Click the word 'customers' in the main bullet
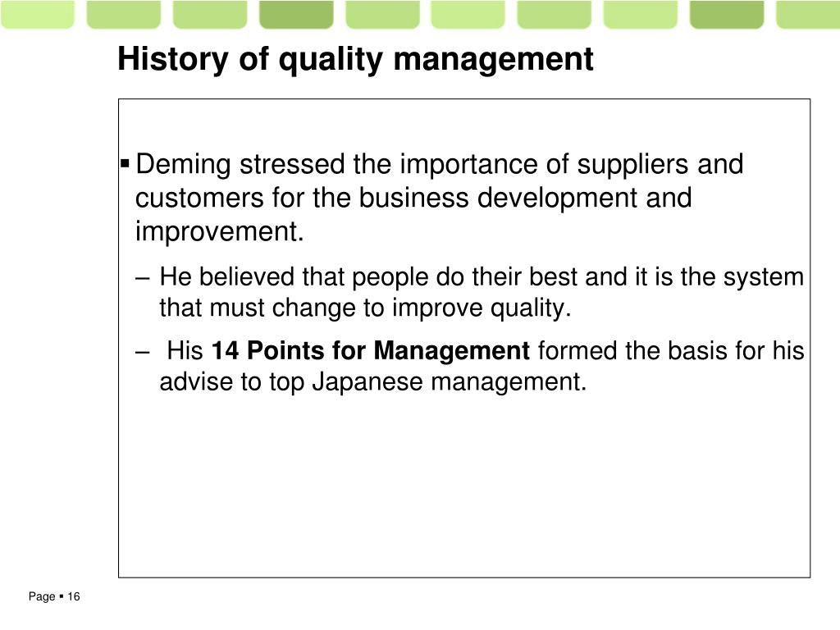Viewport: 840px width, 630px height. 199,198
